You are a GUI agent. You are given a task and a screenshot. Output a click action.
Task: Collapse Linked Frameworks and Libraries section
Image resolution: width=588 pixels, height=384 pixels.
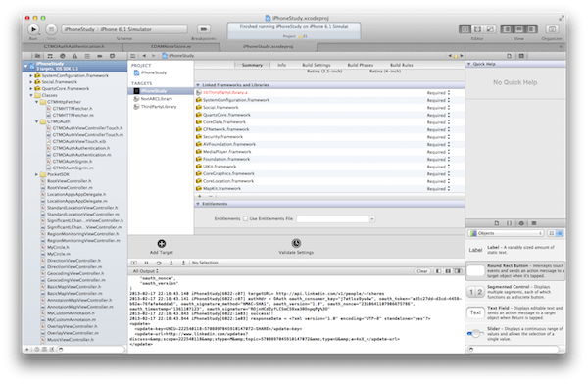(x=198, y=85)
